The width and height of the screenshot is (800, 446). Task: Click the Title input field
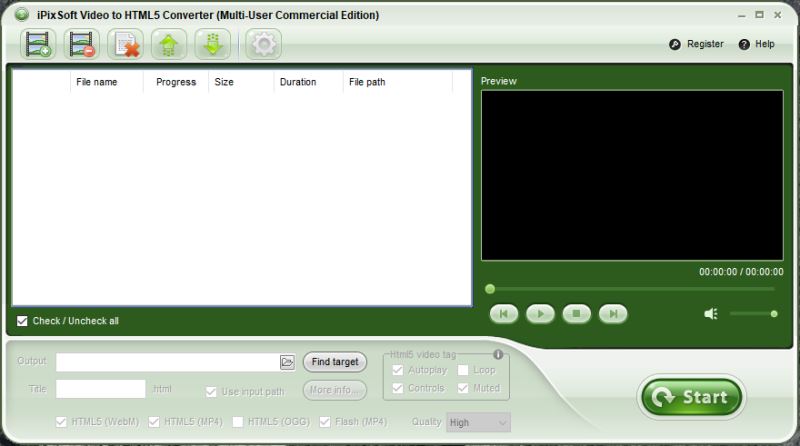(x=101, y=389)
